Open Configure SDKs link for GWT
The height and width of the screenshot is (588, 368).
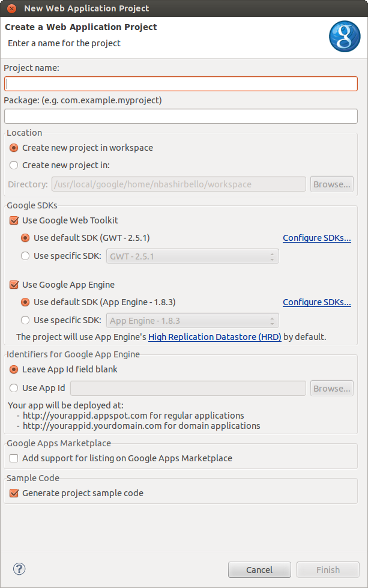tap(316, 238)
